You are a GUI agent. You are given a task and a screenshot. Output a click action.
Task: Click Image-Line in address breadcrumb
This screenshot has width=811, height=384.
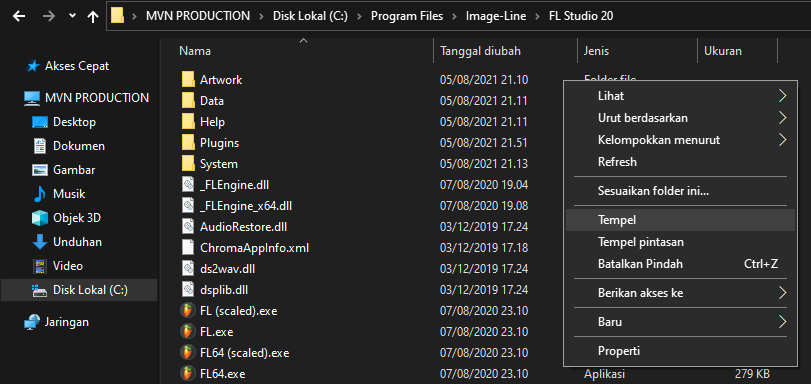click(495, 16)
